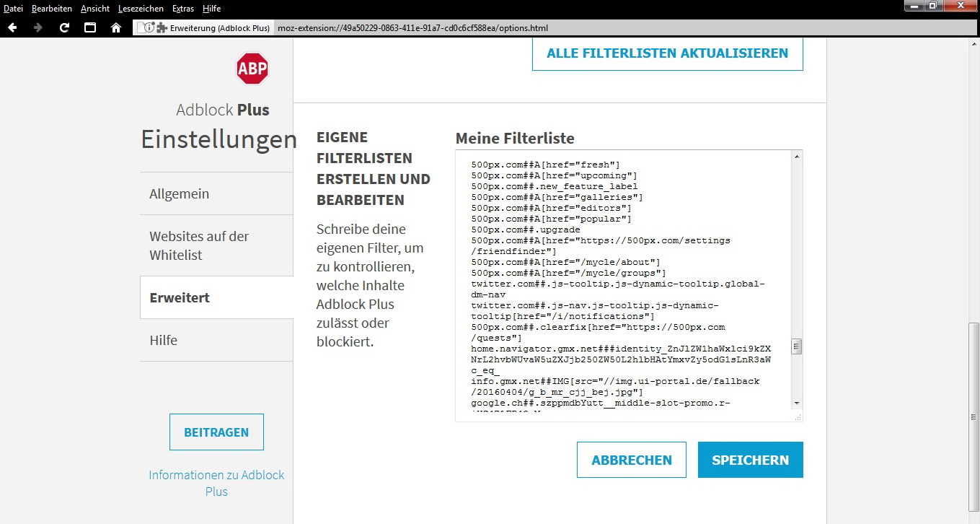This screenshot has height=524, width=980.
Task: Click the description starting "Schreibe deine eigenen Filter"
Action: tap(371, 285)
